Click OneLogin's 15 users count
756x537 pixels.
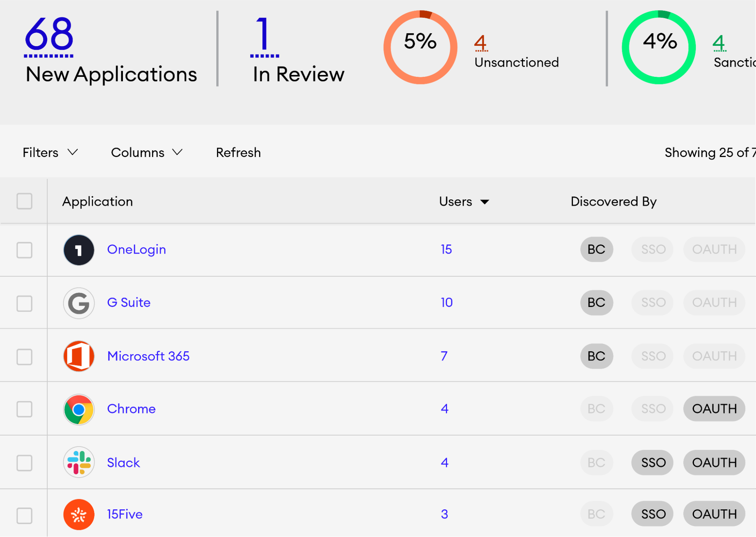(x=446, y=249)
